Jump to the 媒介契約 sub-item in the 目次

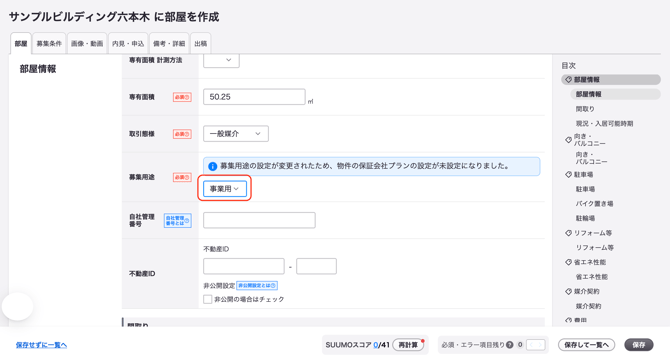pos(588,306)
